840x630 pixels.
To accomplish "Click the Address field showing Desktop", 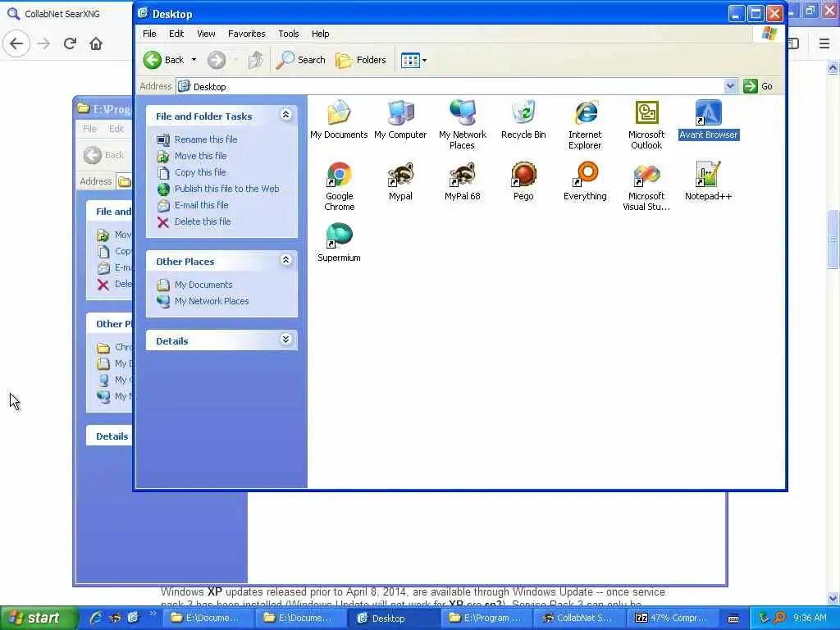I will [x=450, y=86].
